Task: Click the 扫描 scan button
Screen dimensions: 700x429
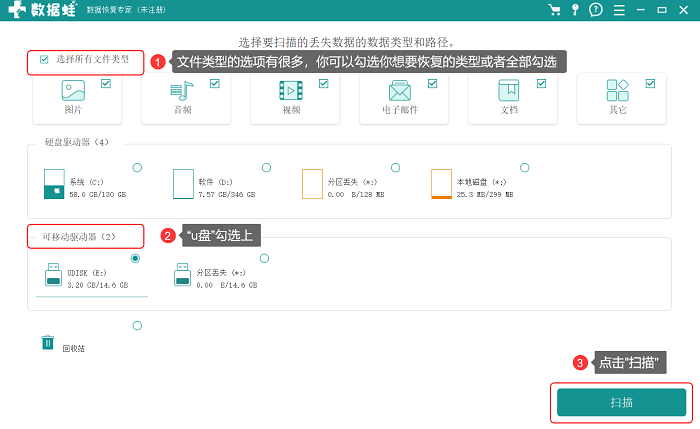Action: point(621,403)
